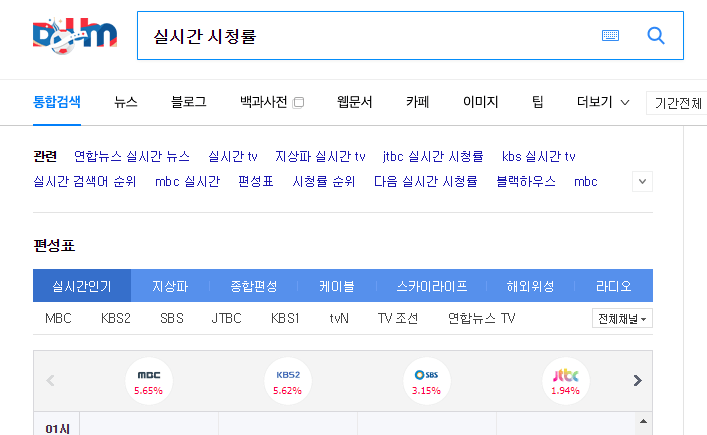Image resolution: width=707 pixels, height=435 pixels.
Task: Click the 편성표 related search link
Action: tap(256, 182)
